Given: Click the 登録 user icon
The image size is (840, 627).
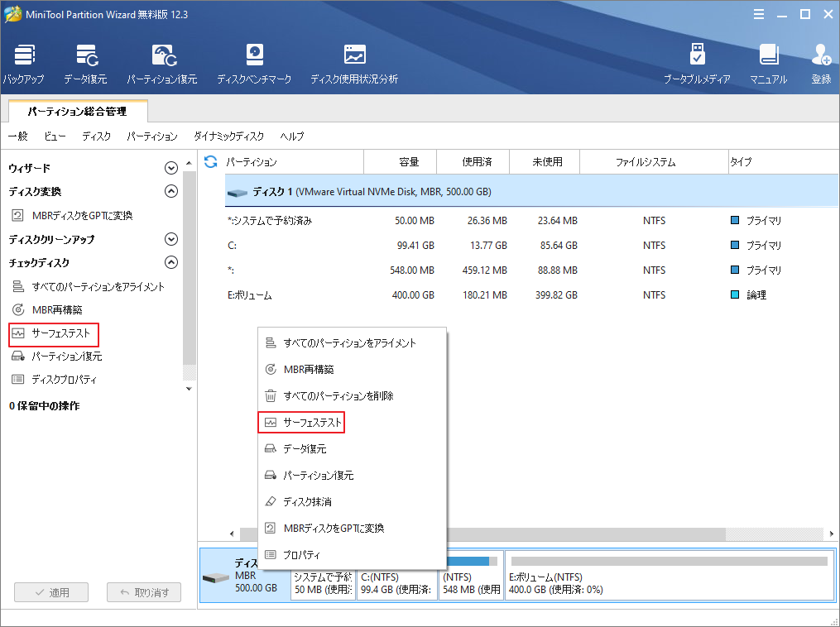Looking at the screenshot, I should pos(821,65).
